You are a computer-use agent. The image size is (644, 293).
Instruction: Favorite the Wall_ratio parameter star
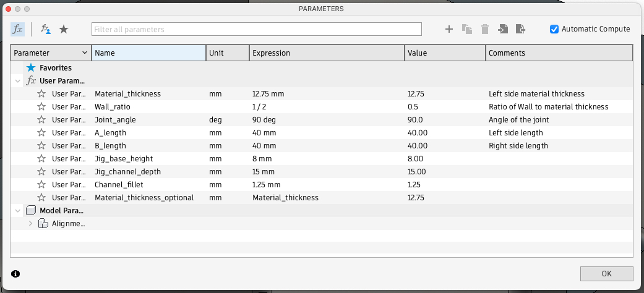click(41, 107)
